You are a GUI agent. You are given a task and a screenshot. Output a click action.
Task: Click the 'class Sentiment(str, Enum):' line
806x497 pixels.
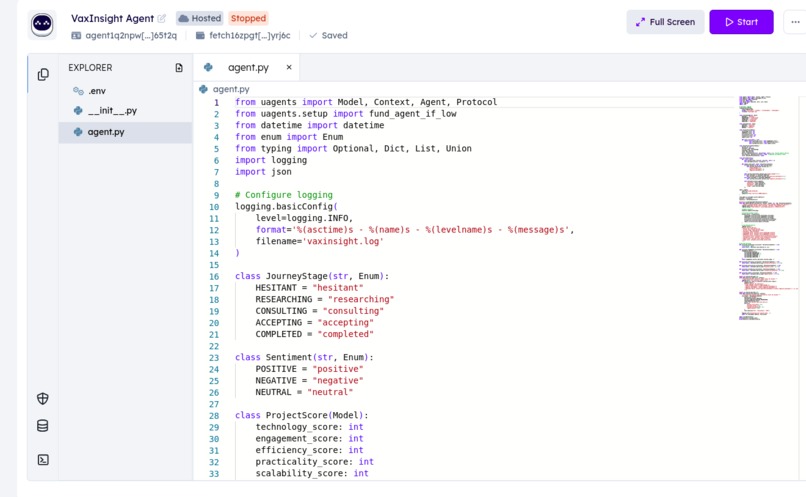(304, 357)
